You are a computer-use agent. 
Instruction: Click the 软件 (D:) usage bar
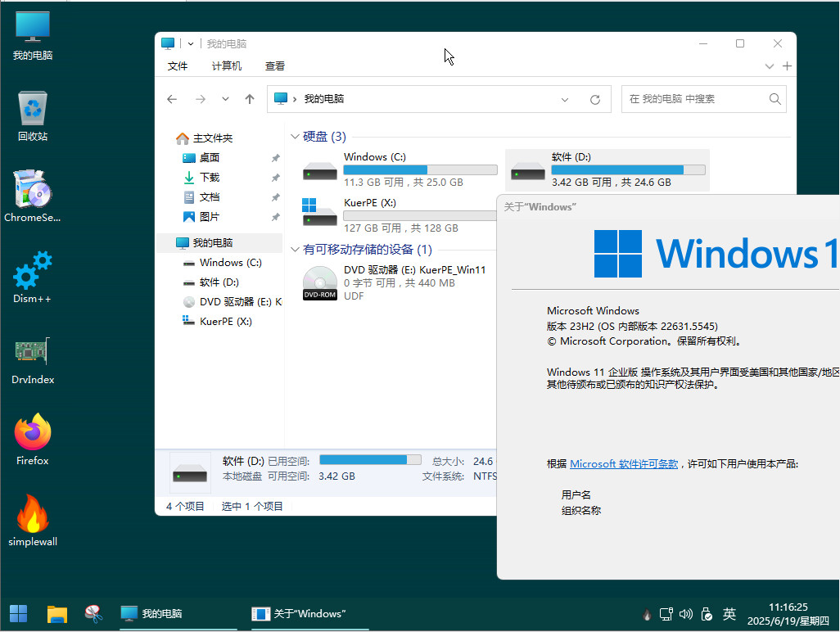[x=629, y=170]
